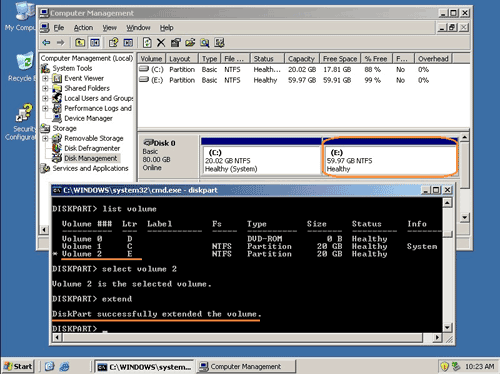This screenshot has width=500, height=374.
Task: Open the Help menu
Action: coord(166,28)
